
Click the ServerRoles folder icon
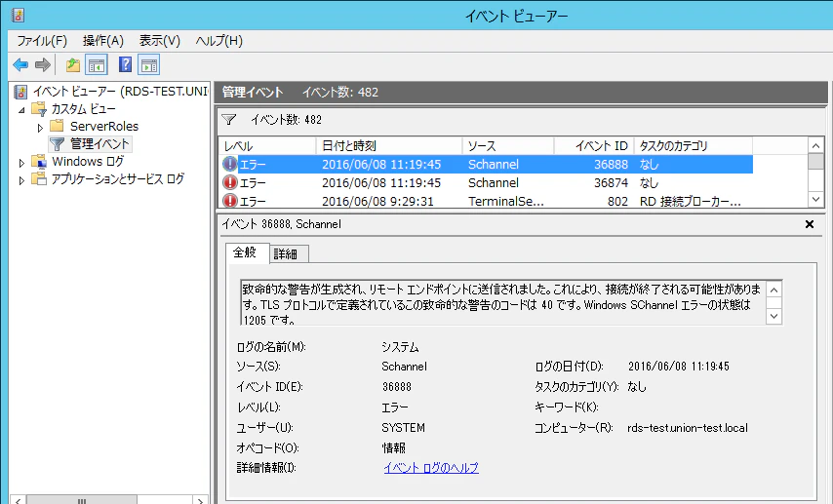point(57,126)
